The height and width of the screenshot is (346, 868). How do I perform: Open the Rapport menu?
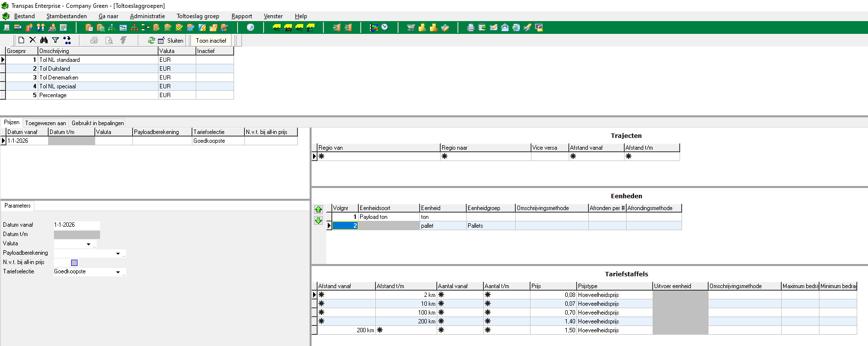pos(242,16)
